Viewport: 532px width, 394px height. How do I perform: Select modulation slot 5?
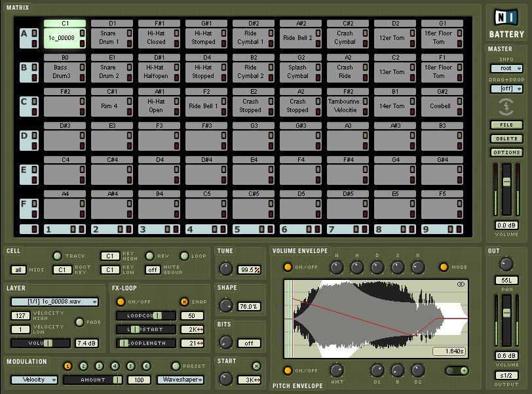pos(130,366)
